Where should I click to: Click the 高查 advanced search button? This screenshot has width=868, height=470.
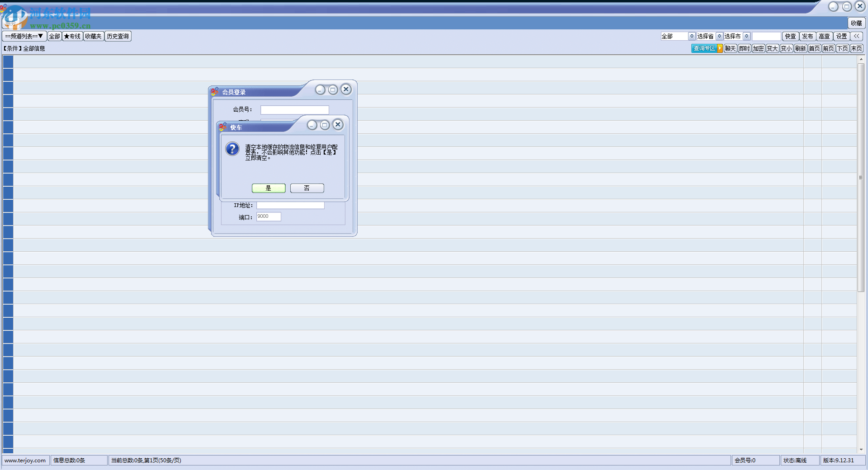coord(825,36)
